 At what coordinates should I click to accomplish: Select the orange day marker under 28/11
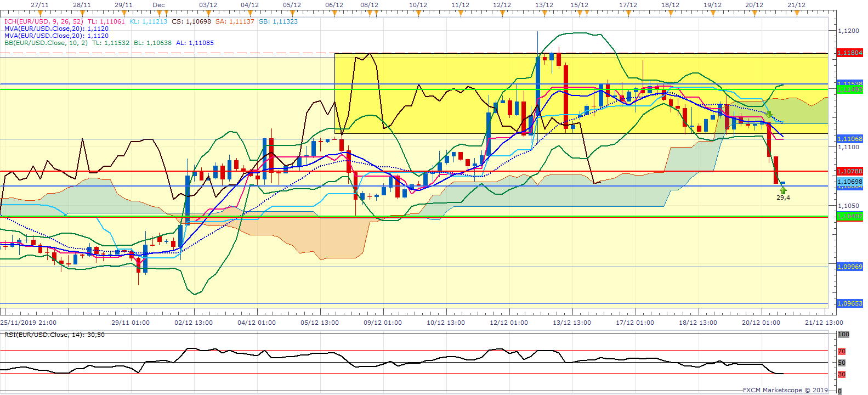82,12
